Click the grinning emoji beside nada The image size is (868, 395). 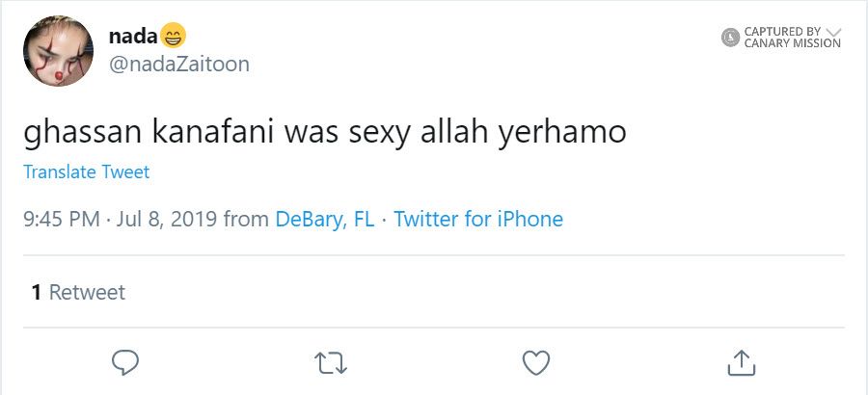coord(173,37)
